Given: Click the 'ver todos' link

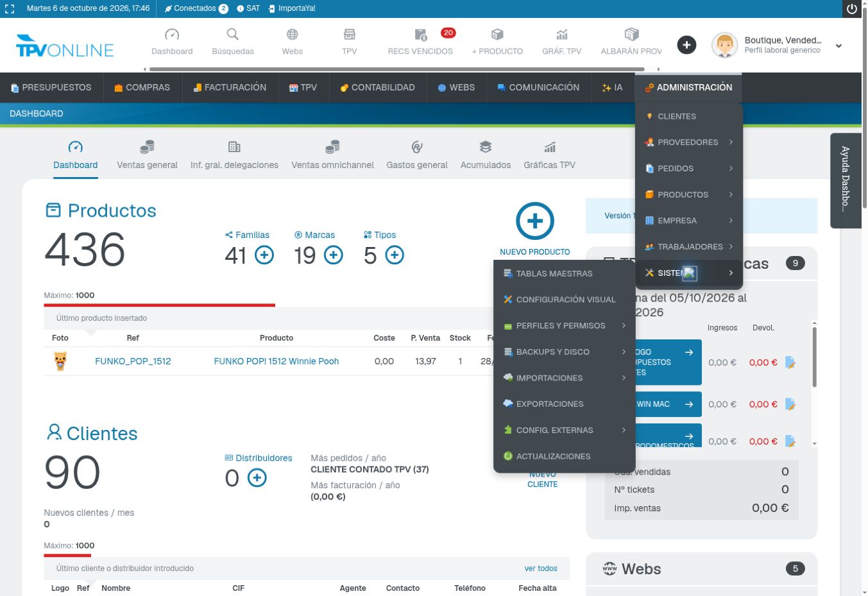Looking at the screenshot, I should (x=541, y=568).
